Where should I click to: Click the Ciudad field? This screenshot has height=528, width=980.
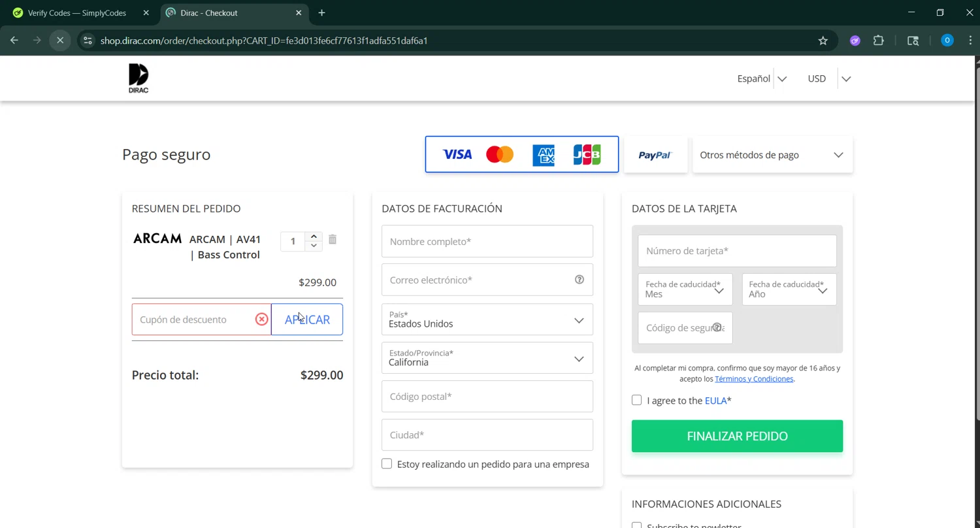click(x=487, y=435)
